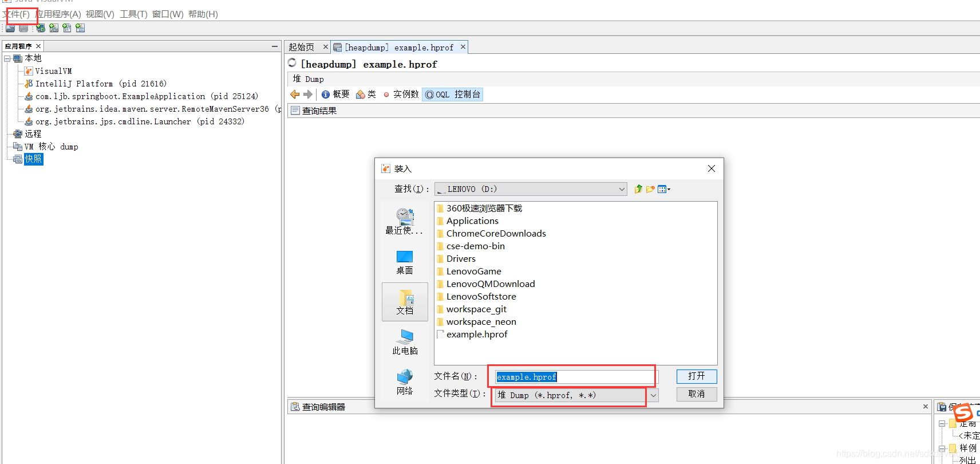Click the saved queries clipboard icon
The height and width of the screenshot is (464, 980).
pyautogui.click(x=942, y=407)
